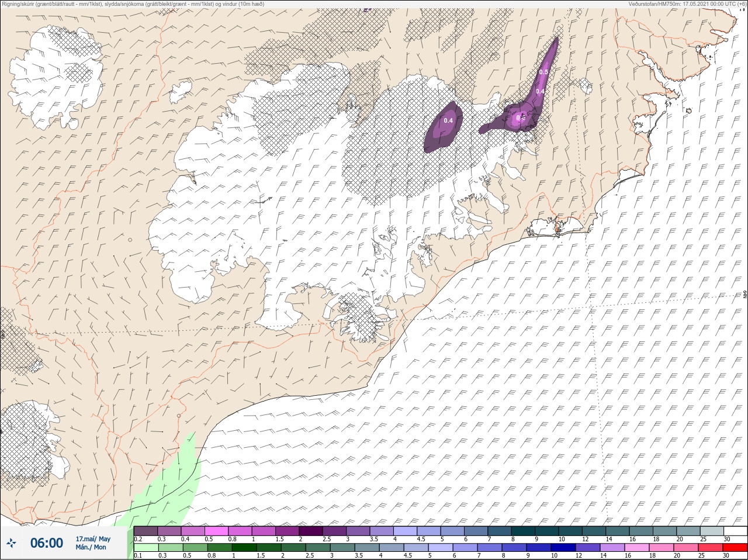Click the 18 pink swatch in the bottom legend row
The width and height of the screenshot is (748, 560).
pyautogui.click(x=662, y=548)
